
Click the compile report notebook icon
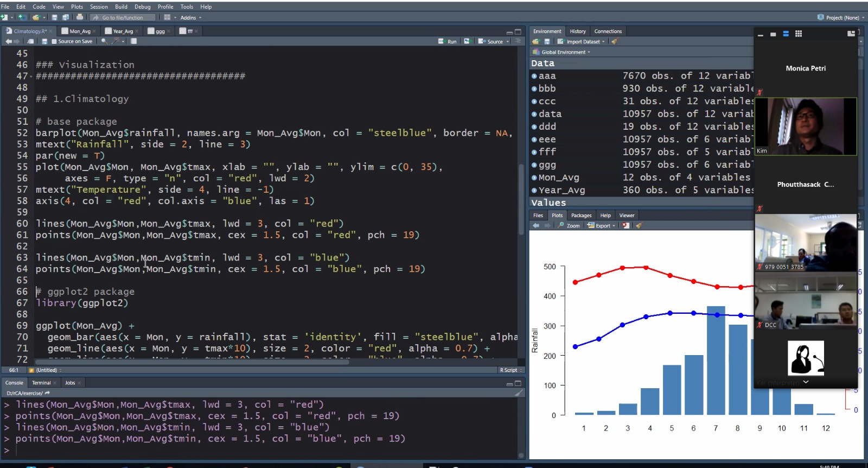tap(134, 41)
